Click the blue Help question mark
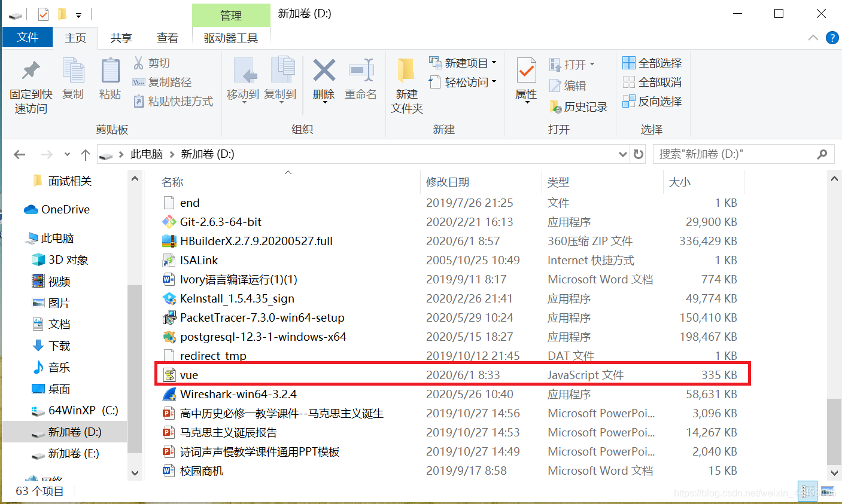 point(832,37)
